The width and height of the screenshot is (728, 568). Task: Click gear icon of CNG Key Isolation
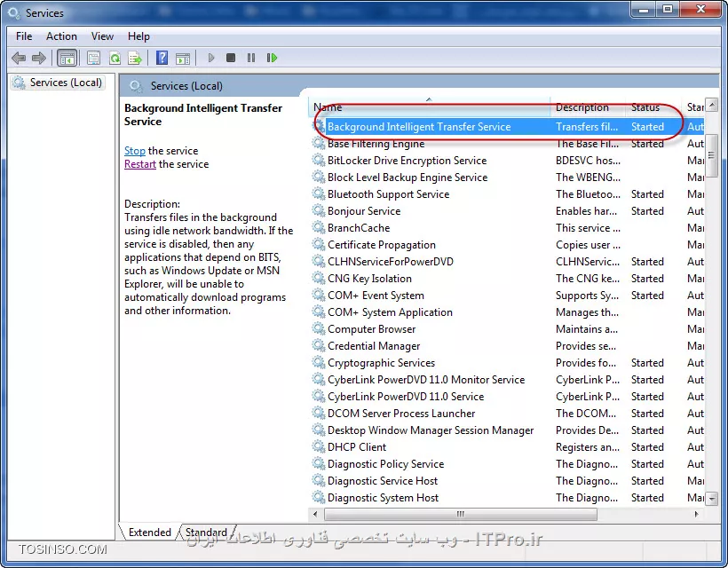[318, 278]
